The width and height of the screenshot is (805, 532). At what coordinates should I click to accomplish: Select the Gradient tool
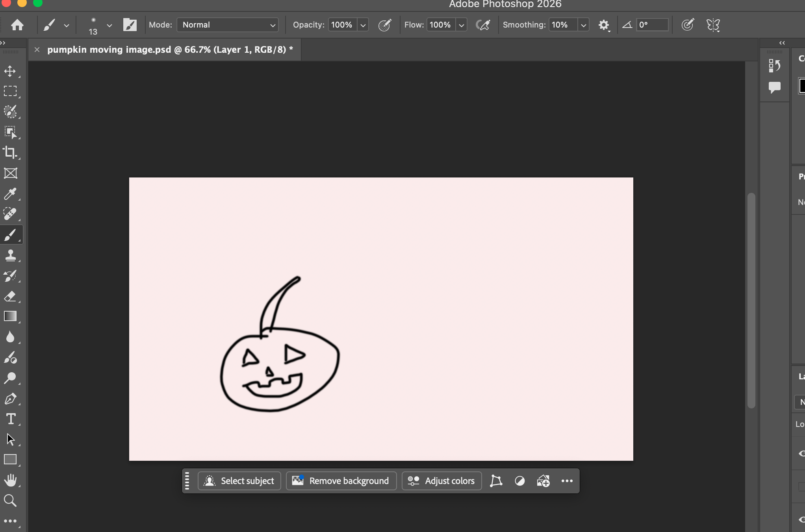coord(10,317)
